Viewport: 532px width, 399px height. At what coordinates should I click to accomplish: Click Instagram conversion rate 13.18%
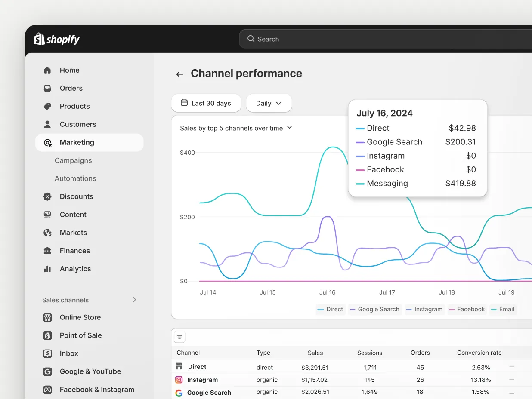click(481, 380)
